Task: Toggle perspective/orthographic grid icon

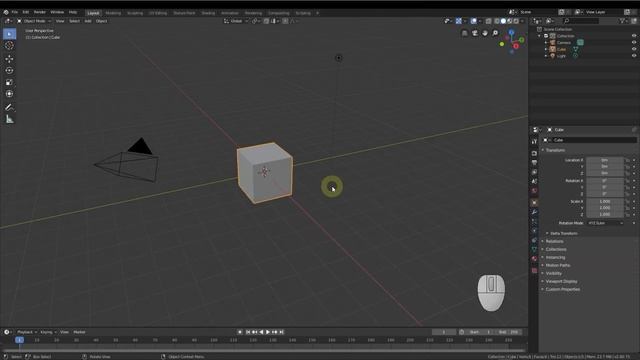Action: click(x=464, y=33)
